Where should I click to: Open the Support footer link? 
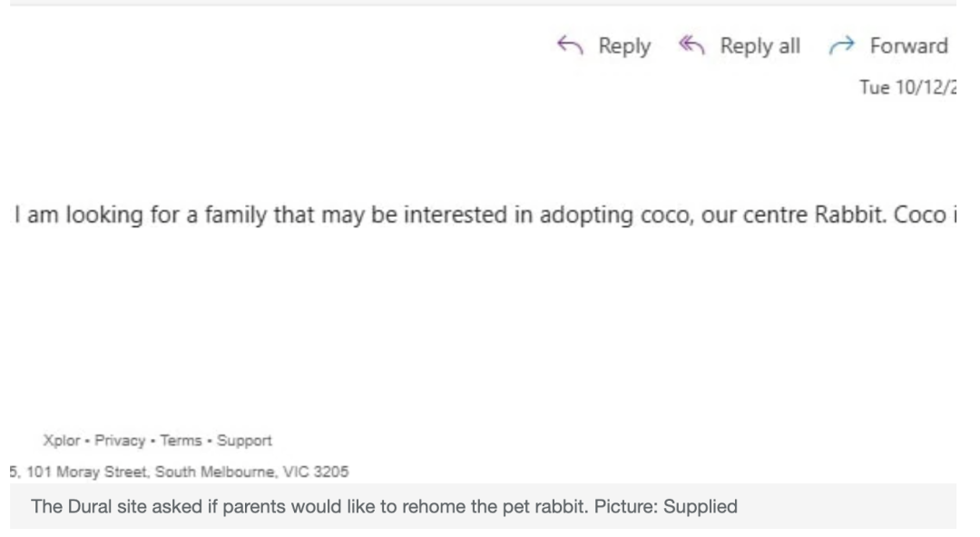(246, 441)
